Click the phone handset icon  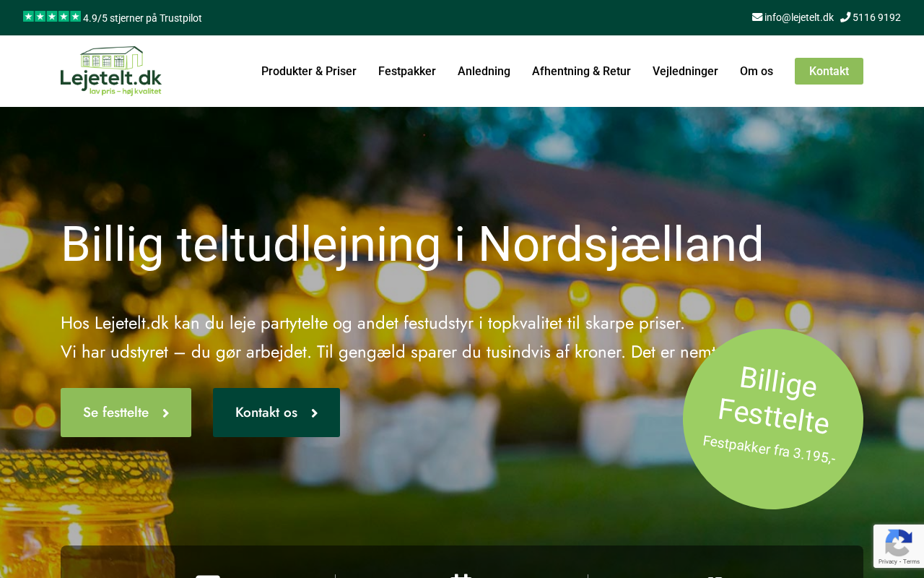click(845, 17)
